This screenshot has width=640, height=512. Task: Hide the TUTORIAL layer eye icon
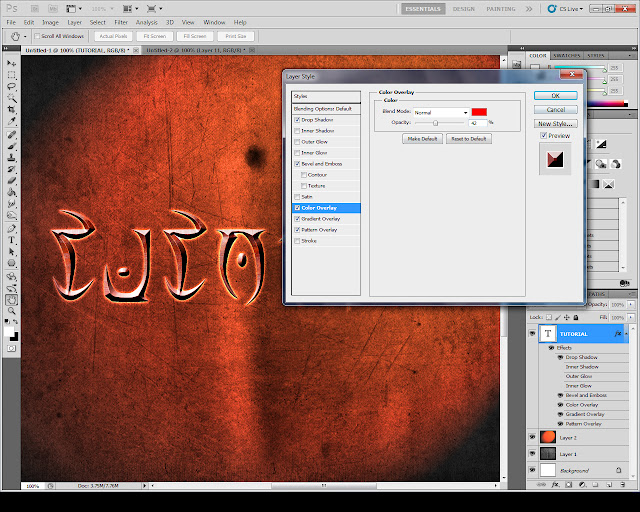[x=532, y=334]
